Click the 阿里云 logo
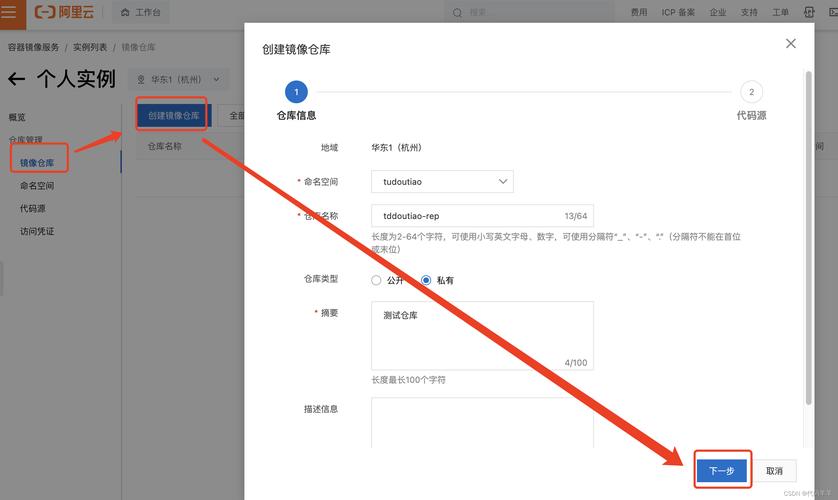The width and height of the screenshot is (838, 500). coord(64,12)
